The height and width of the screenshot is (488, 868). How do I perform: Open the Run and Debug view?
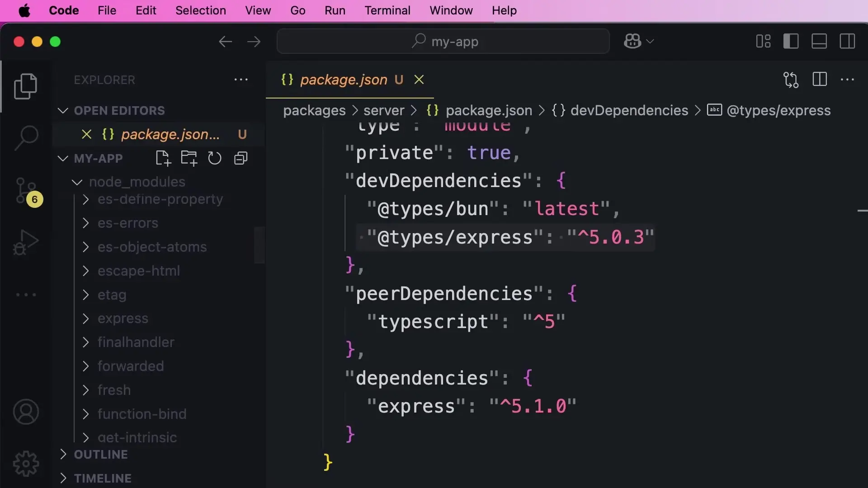point(26,243)
